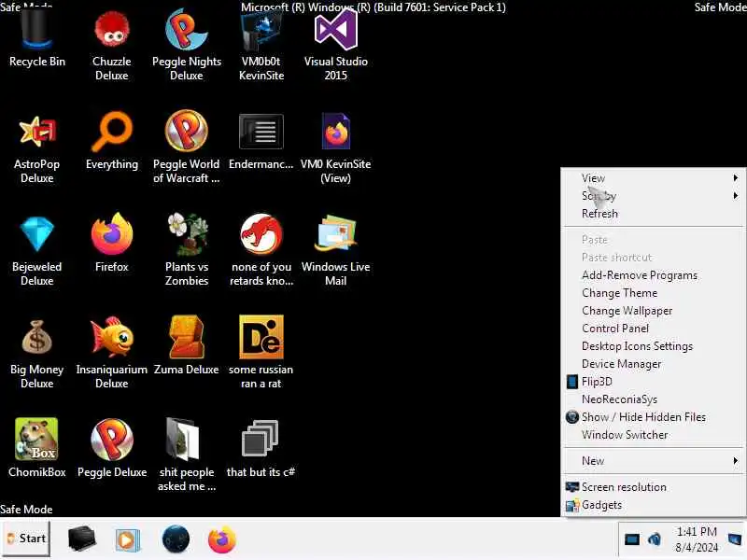Expand the New submenu
This screenshot has height=560, width=747.
(652, 461)
